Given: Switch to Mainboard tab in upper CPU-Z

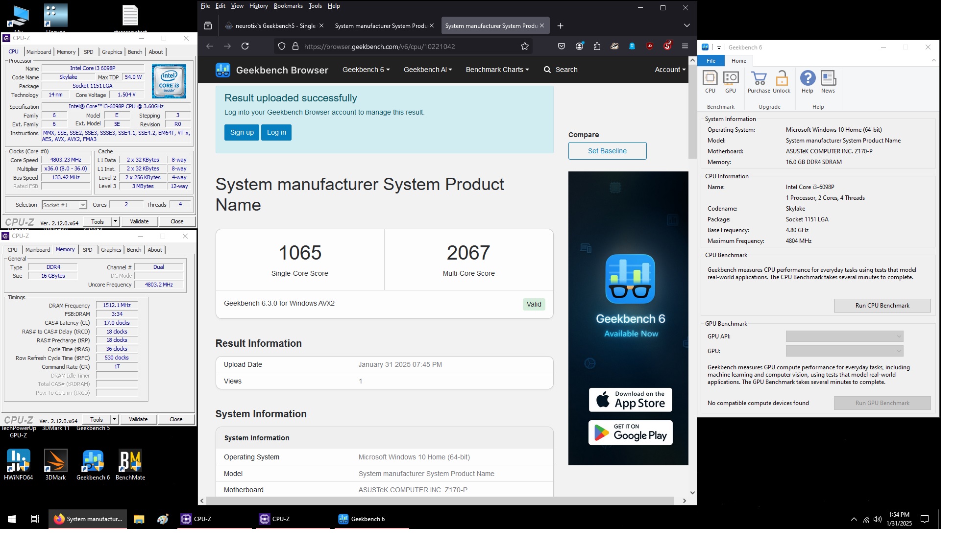Looking at the screenshot, I should click(x=39, y=52).
